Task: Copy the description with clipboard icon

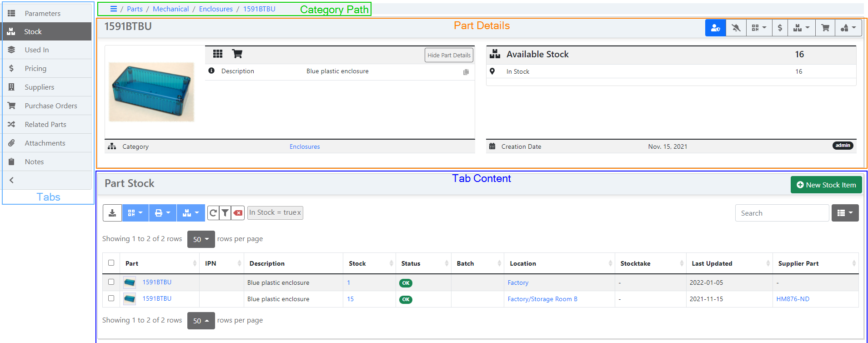Action: pyautogui.click(x=466, y=72)
